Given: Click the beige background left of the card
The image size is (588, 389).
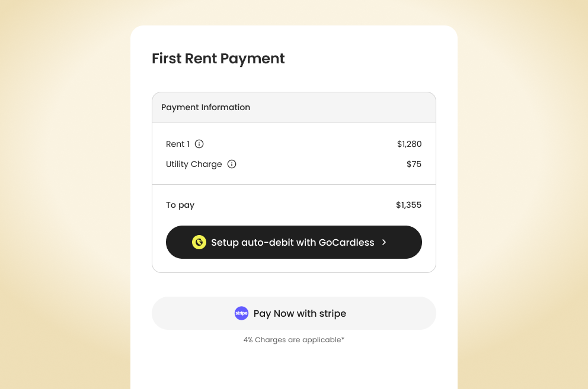Looking at the screenshot, I should coord(65,195).
